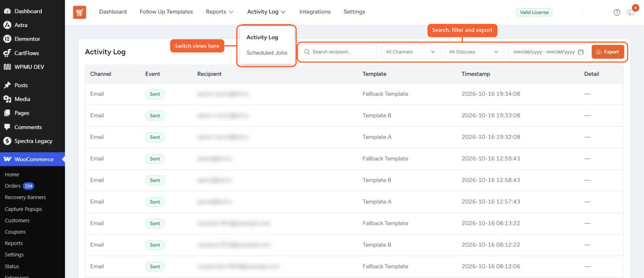Click the Recipient column header
This screenshot has width=644, height=278.
pos(209,74)
